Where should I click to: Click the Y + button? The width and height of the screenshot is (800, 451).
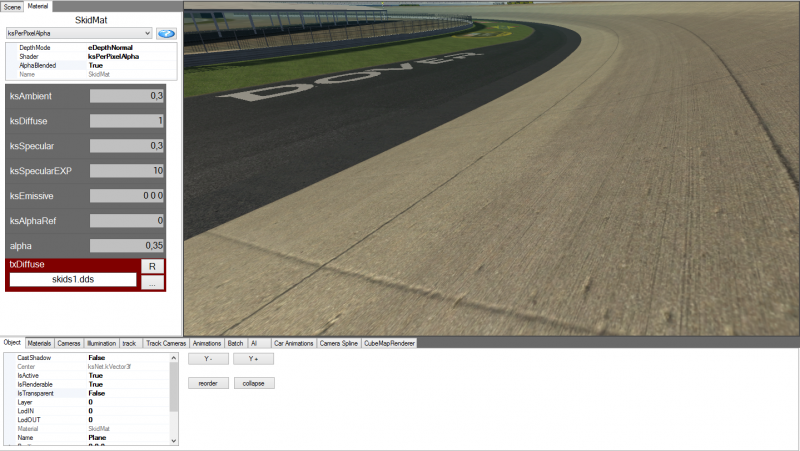coord(254,359)
